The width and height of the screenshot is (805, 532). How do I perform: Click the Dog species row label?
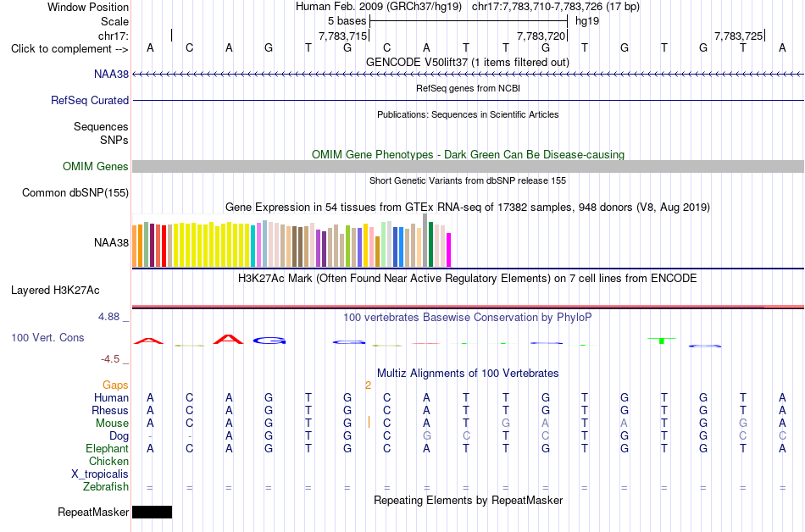[x=119, y=436]
